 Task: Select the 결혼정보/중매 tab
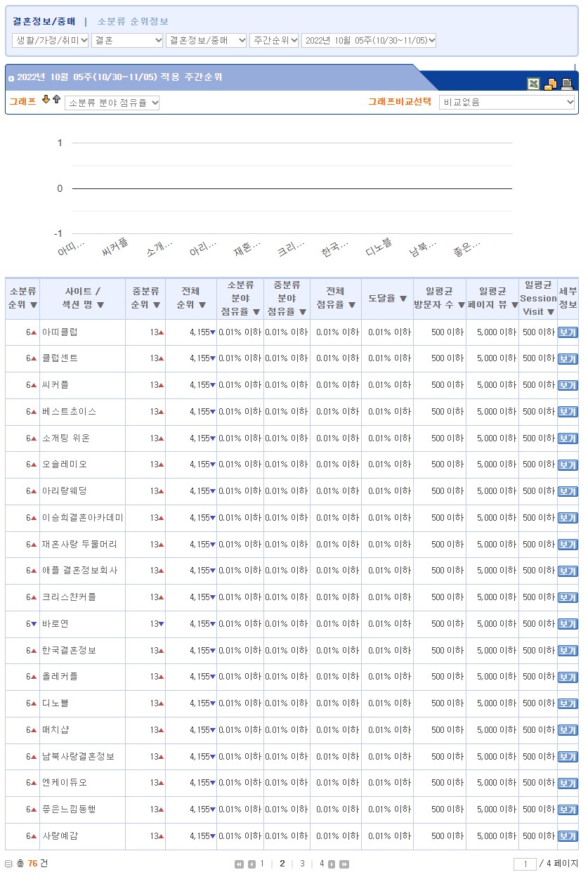(x=44, y=22)
